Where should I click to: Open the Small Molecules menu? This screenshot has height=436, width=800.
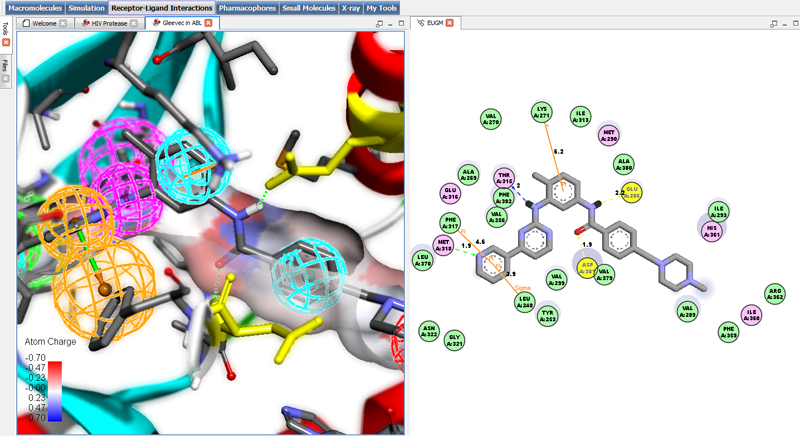click(308, 7)
